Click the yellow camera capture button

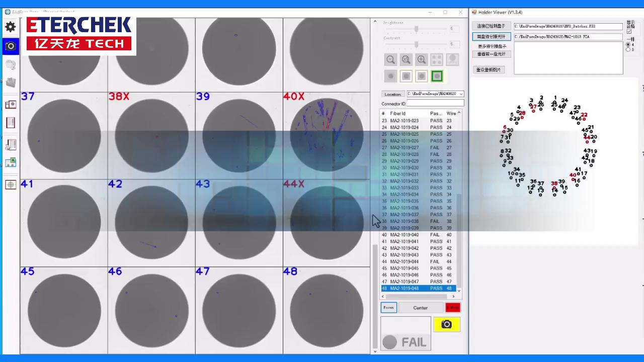[446, 324]
